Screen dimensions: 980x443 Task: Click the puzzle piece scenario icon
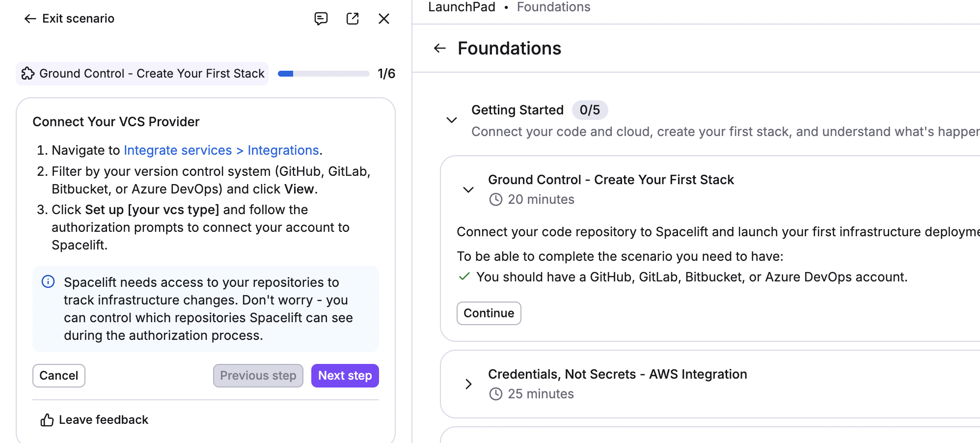pyautogui.click(x=28, y=74)
